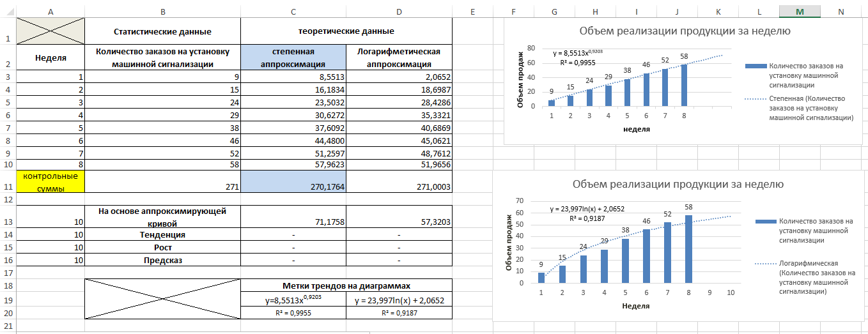Select total cell 271,0003
This screenshot has height=334, width=868.
click(x=399, y=181)
